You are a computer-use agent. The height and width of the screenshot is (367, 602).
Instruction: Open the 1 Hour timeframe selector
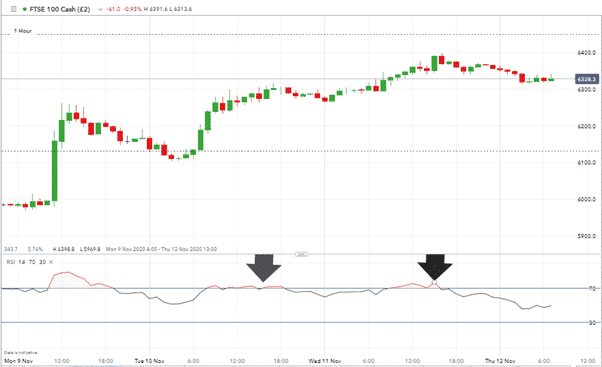[23, 31]
